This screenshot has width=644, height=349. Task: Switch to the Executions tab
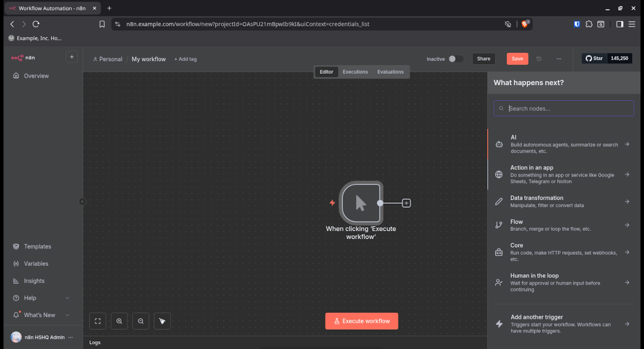pyautogui.click(x=355, y=72)
